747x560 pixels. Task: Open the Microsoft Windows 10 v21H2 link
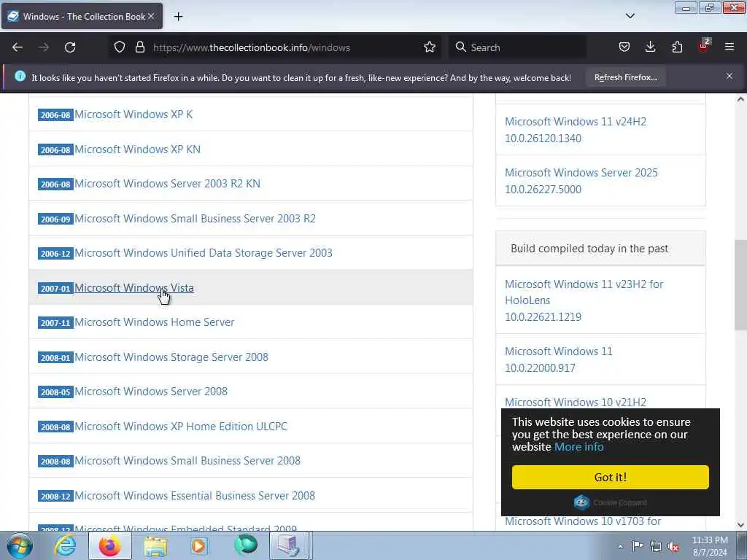point(576,402)
